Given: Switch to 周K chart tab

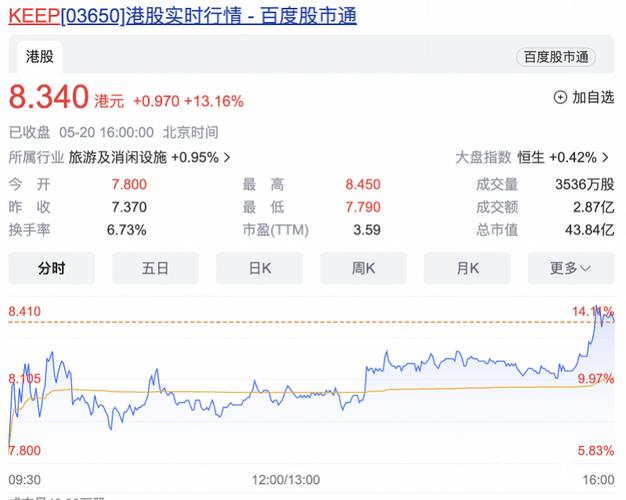Looking at the screenshot, I should click(x=363, y=268).
